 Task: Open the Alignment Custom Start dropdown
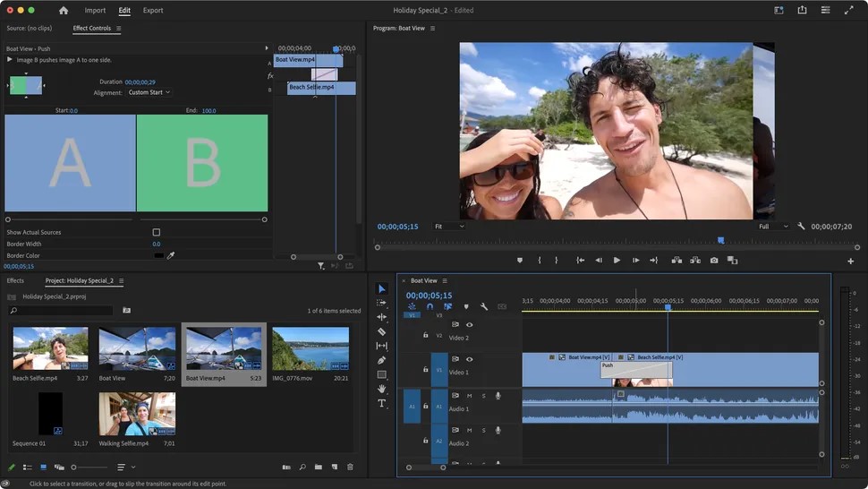point(149,92)
